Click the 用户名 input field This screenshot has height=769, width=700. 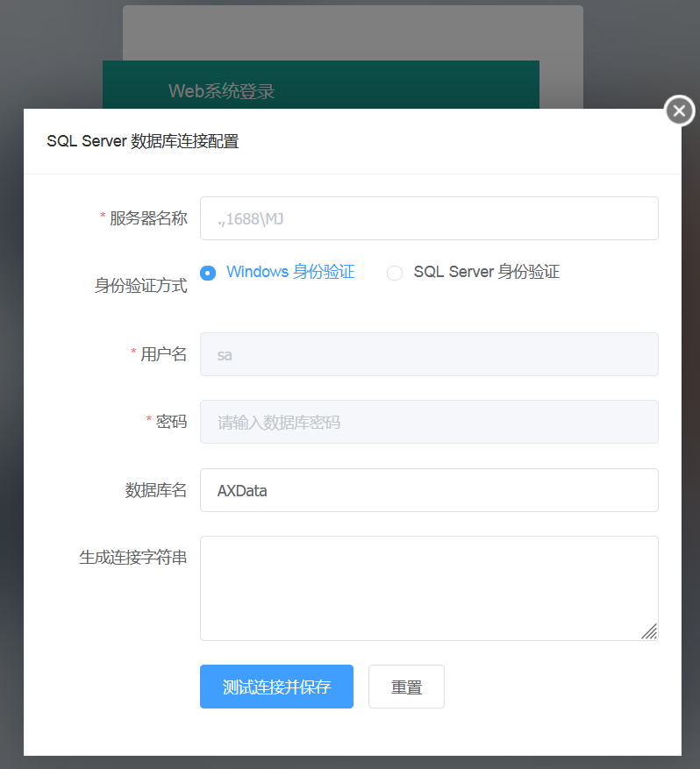point(429,354)
